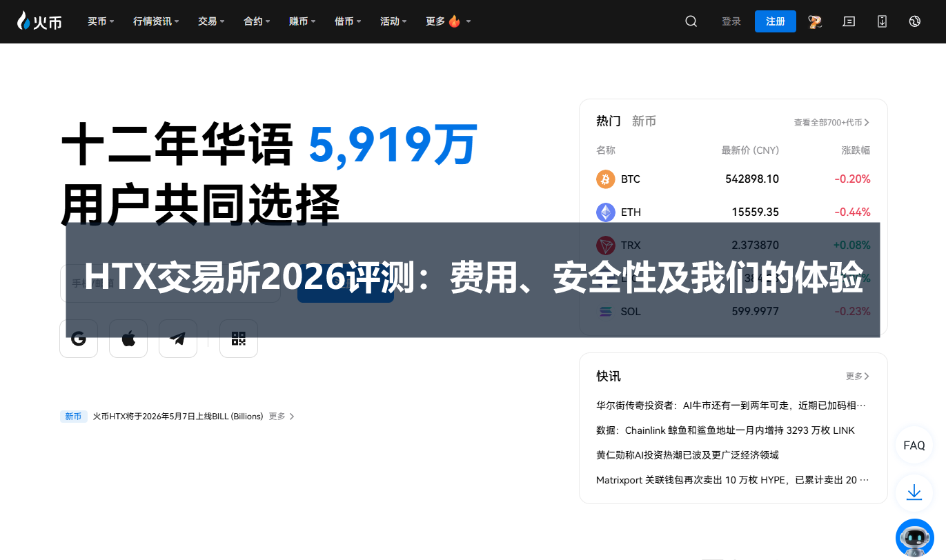Image resolution: width=946 pixels, height=560 pixels.
Task: Click the app download phone icon in header
Action: (x=882, y=21)
